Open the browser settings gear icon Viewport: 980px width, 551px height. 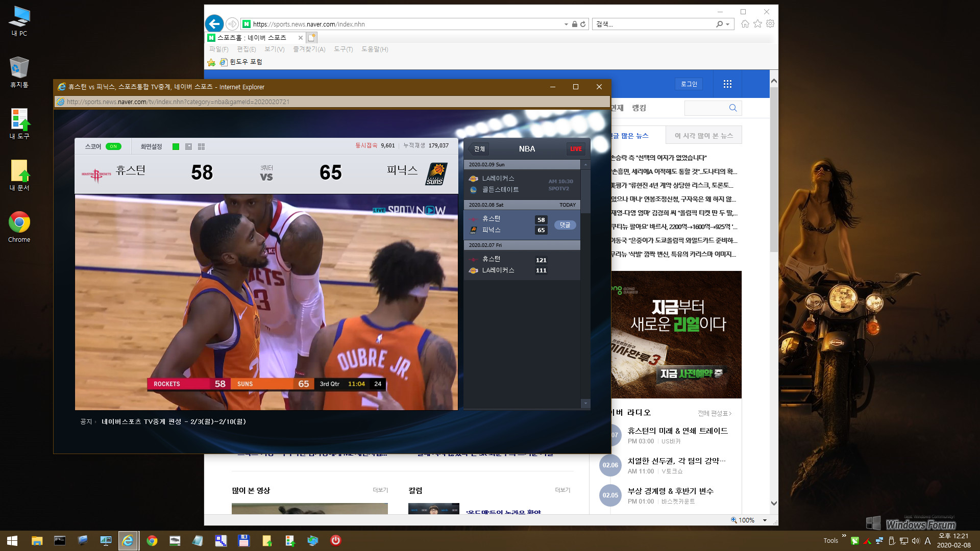(770, 23)
